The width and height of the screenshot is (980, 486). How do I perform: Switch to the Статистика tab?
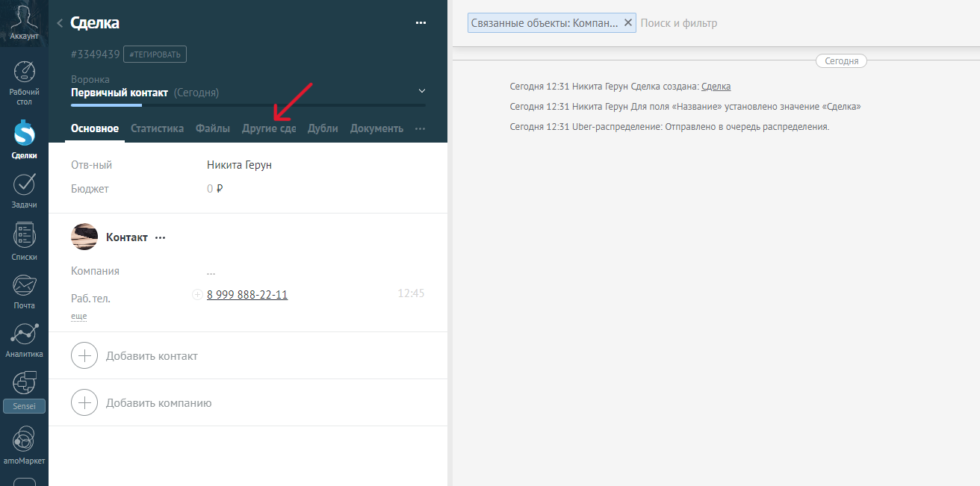pyautogui.click(x=157, y=128)
